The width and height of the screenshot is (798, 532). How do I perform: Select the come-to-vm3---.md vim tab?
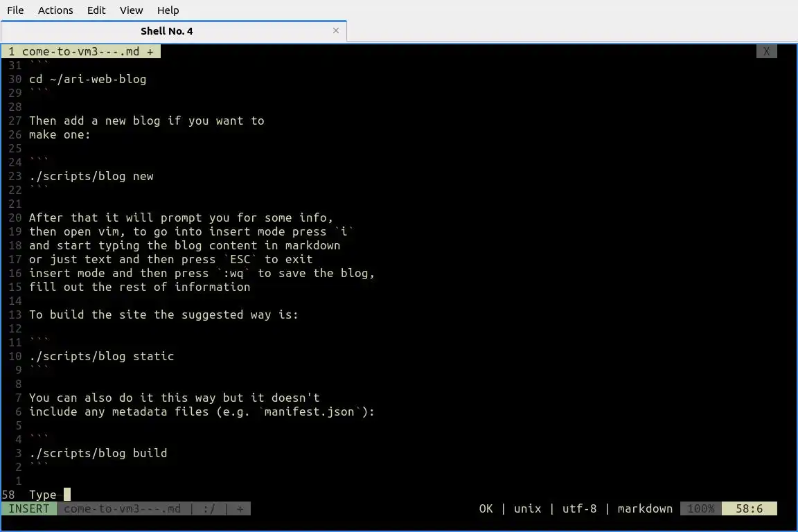(81, 51)
